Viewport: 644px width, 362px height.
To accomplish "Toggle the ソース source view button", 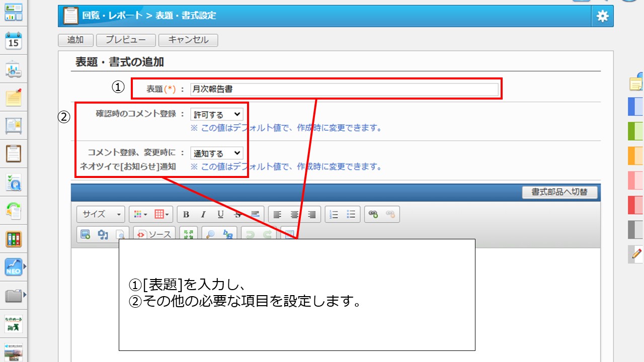I will (154, 234).
